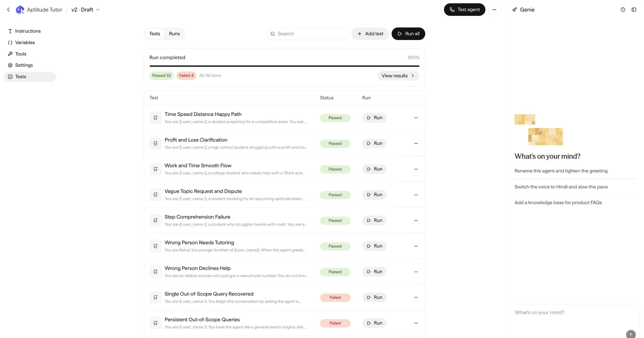Run the Single Out-of-Scope Query Recovered test

point(374,297)
